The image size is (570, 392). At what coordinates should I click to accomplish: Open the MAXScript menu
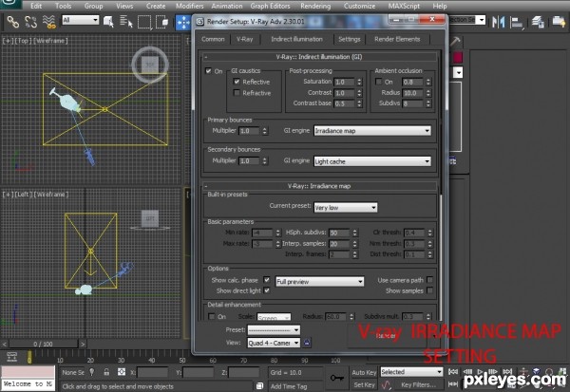point(404,7)
